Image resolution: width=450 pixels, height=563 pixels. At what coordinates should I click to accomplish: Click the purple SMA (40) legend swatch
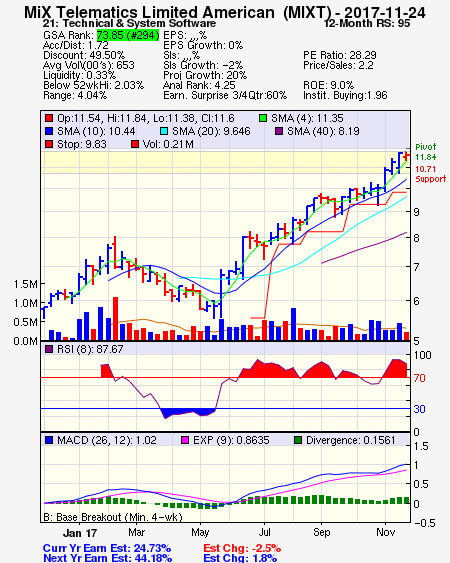pos(279,131)
